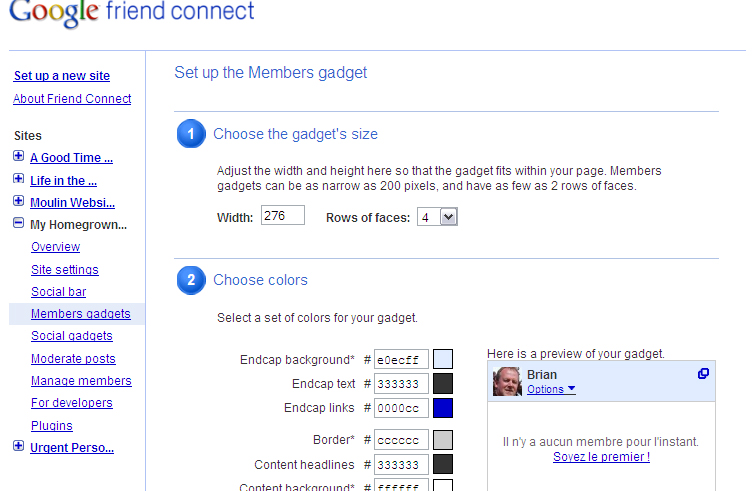The height and width of the screenshot is (491, 754).
Task: Open Site settings page
Action: pyautogui.click(x=64, y=270)
